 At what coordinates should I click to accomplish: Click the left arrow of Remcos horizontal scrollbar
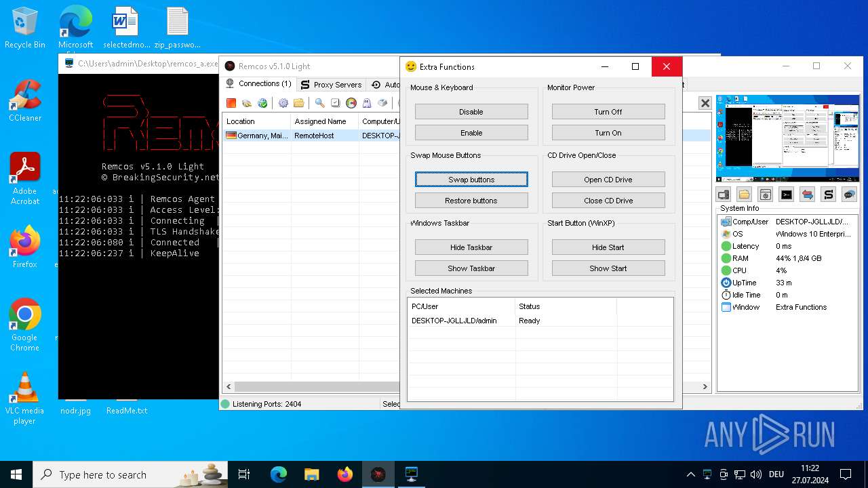point(229,386)
